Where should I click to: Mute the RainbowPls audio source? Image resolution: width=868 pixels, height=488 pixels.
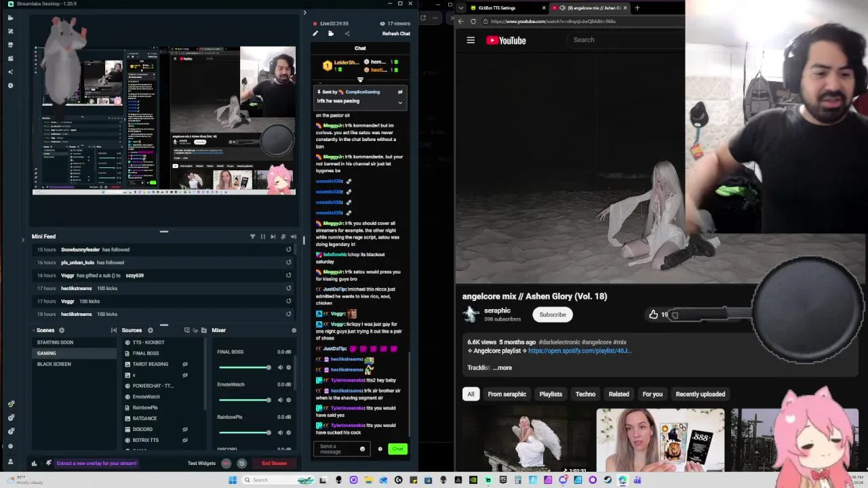click(x=281, y=432)
